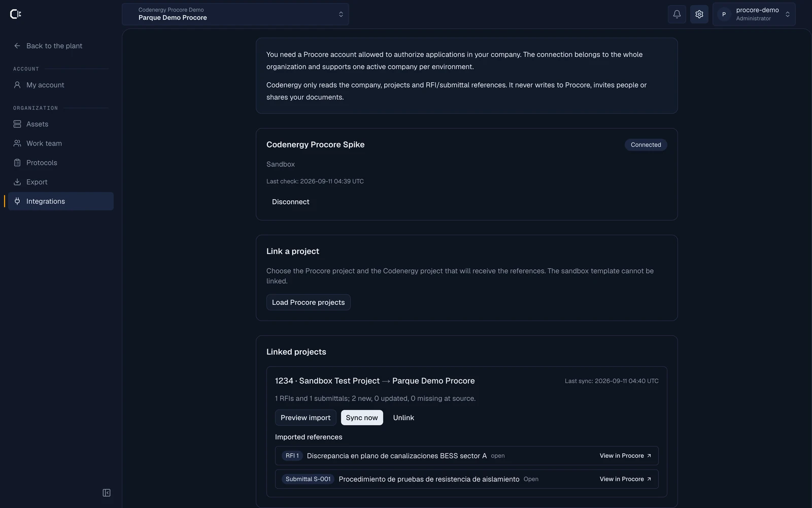Click the back arrow icon
The width and height of the screenshot is (812, 508).
[x=17, y=46]
